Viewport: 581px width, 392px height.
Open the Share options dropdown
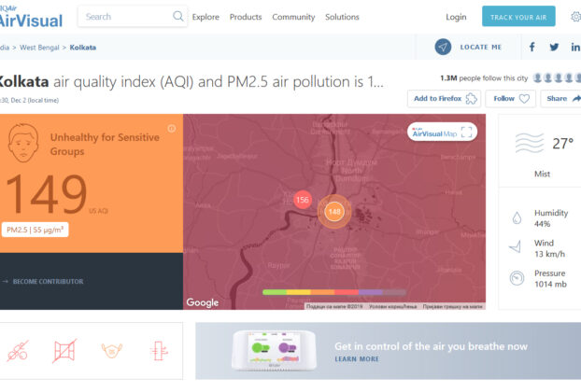pos(562,98)
